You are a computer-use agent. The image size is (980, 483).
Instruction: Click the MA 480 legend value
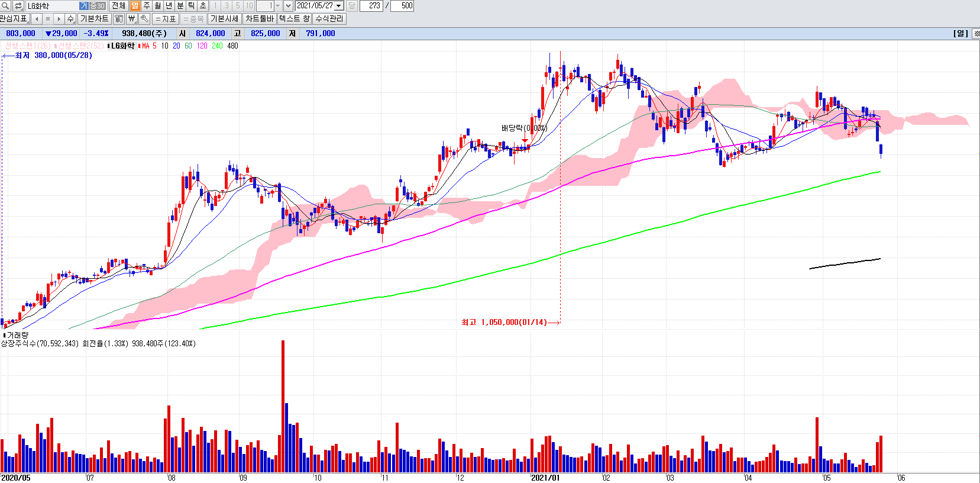tap(232, 46)
